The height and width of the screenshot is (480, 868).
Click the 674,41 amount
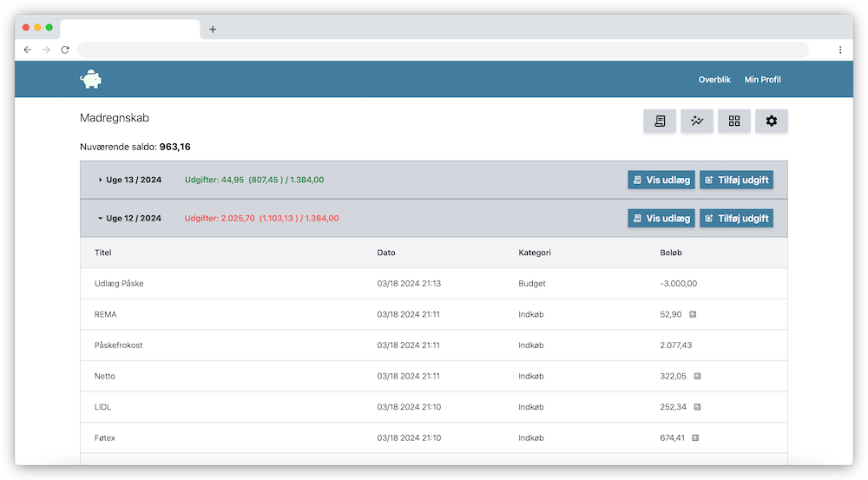coord(672,438)
